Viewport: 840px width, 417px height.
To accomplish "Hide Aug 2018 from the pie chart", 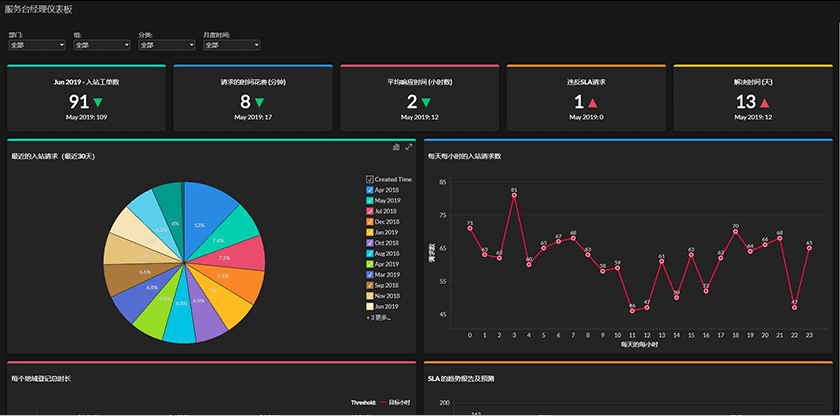I will [370, 254].
